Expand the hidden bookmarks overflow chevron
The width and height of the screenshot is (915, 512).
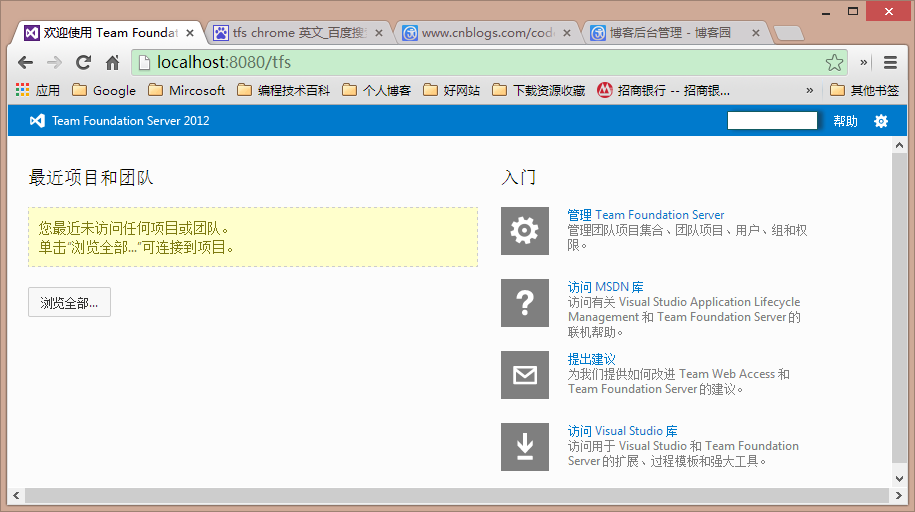tap(809, 90)
